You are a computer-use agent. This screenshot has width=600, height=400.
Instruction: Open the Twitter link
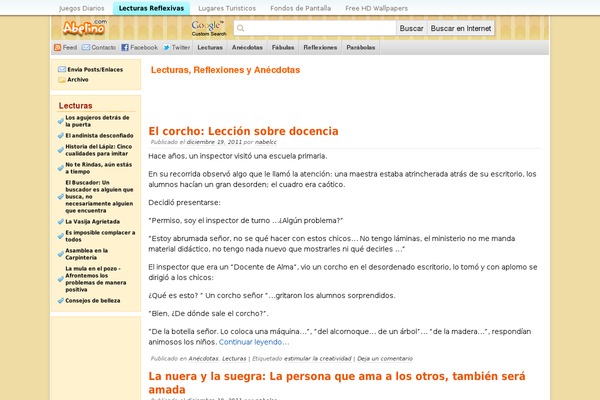pyautogui.click(x=181, y=47)
